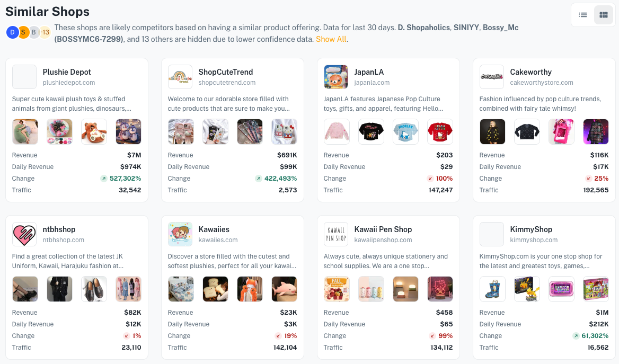Switch to list view layout
This screenshot has height=364, width=619.
(x=582, y=15)
